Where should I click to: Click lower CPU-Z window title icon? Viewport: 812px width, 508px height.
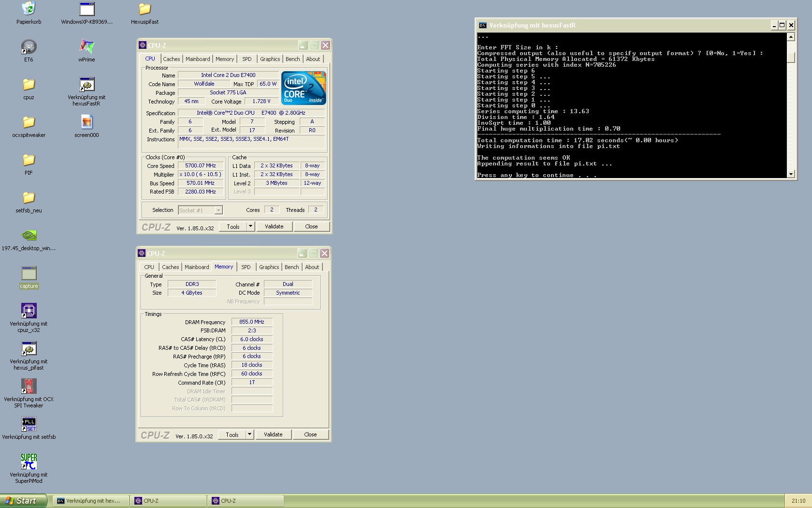(x=142, y=253)
